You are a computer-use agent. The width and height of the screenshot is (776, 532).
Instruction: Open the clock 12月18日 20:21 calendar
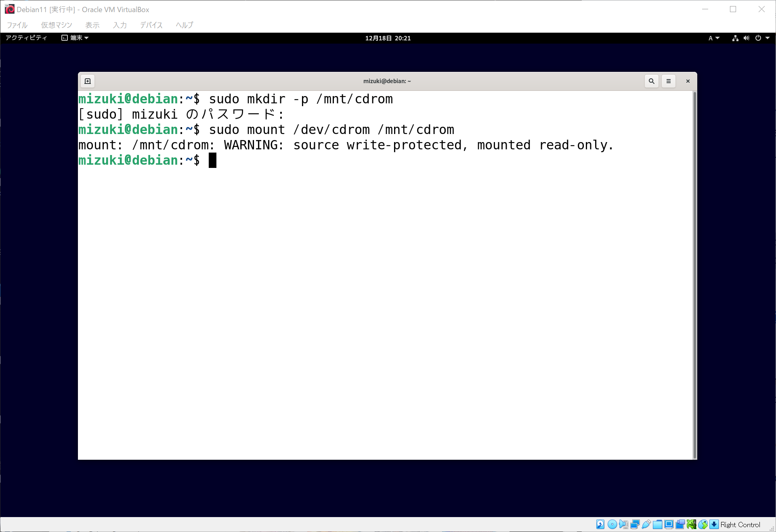click(388, 38)
